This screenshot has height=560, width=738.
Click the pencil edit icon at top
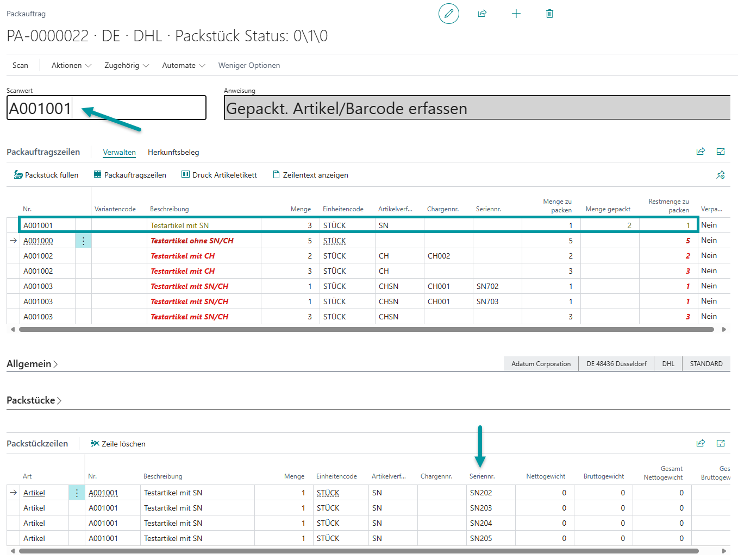coord(448,14)
